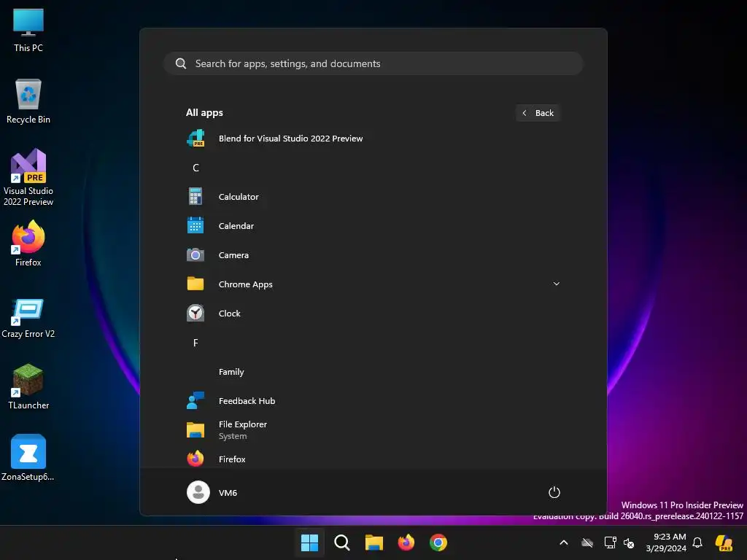Open Feedback Hub
This screenshot has width=747, height=560.
pos(373,401)
